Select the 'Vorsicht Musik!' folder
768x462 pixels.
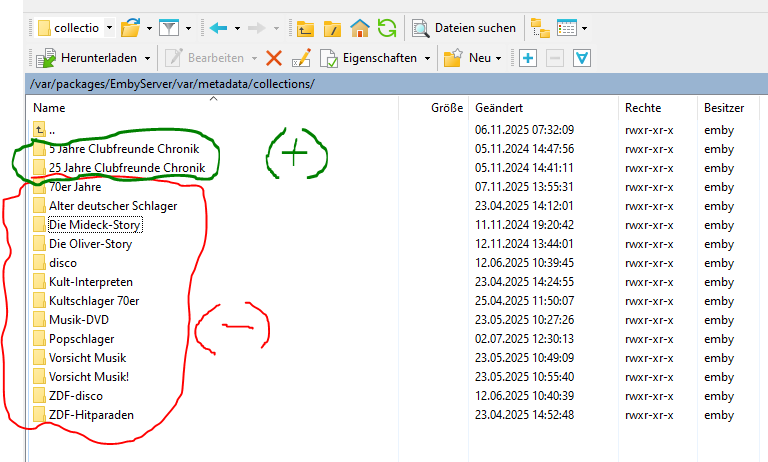pyautogui.click(x=89, y=377)
